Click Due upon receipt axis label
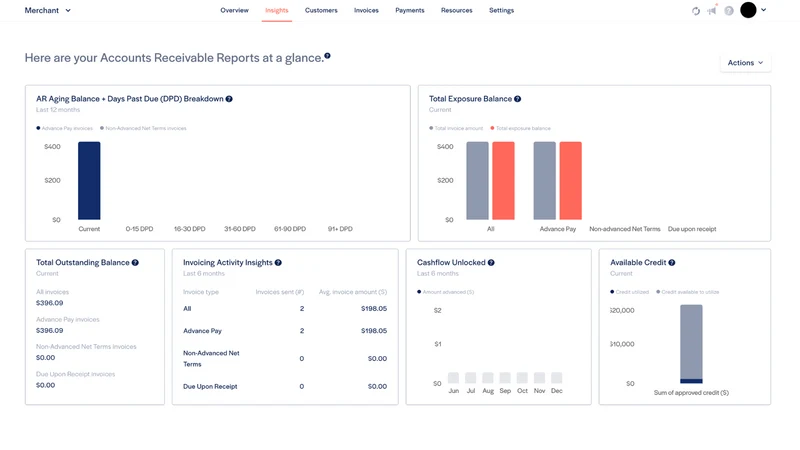 [x=692, y=229]
